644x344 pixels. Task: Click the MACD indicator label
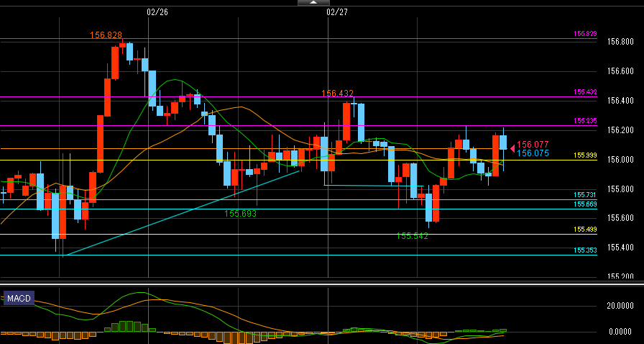click(19, 298)
